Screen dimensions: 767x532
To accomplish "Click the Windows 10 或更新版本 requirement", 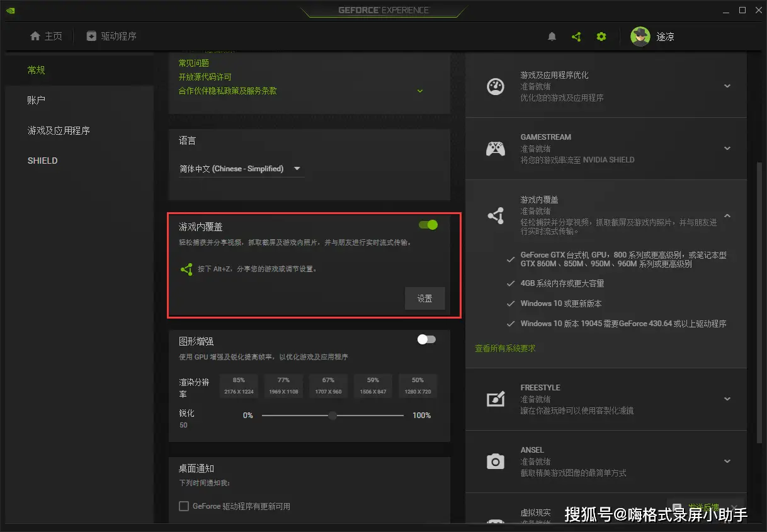I will point(561,303).
